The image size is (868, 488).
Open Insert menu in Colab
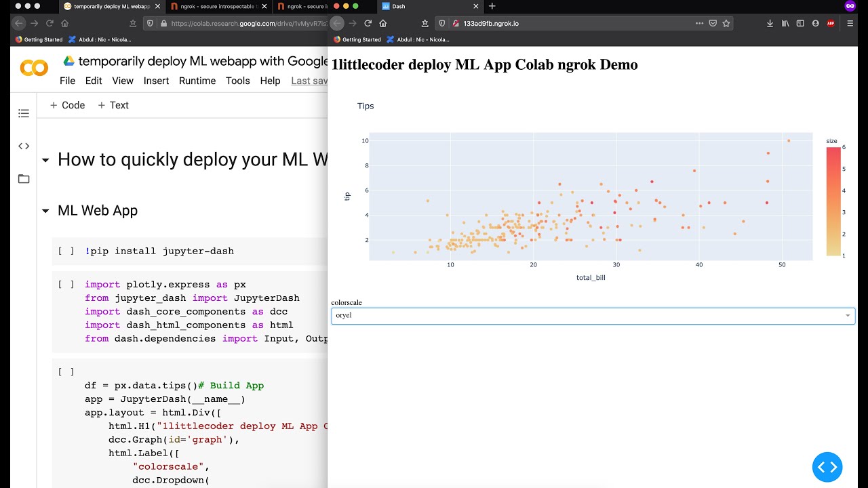156,81
